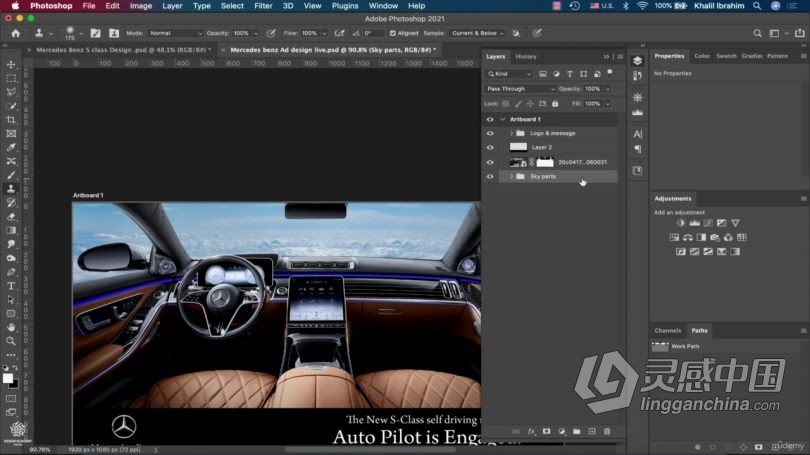Hide the Artboard 1 layer

(x=490, y=119)
